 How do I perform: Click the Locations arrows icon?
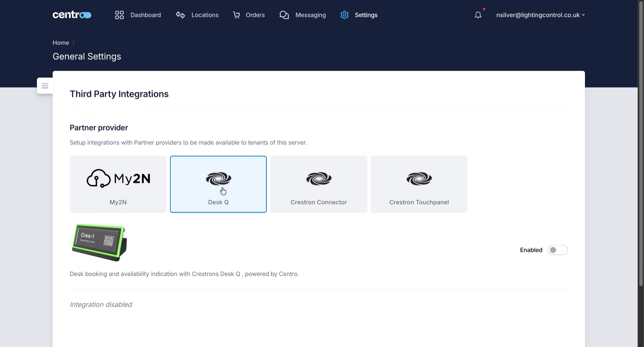(180, 15)
